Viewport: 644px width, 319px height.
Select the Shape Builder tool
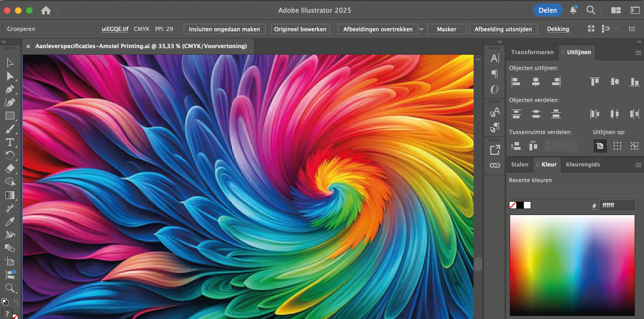coord(11,181)
